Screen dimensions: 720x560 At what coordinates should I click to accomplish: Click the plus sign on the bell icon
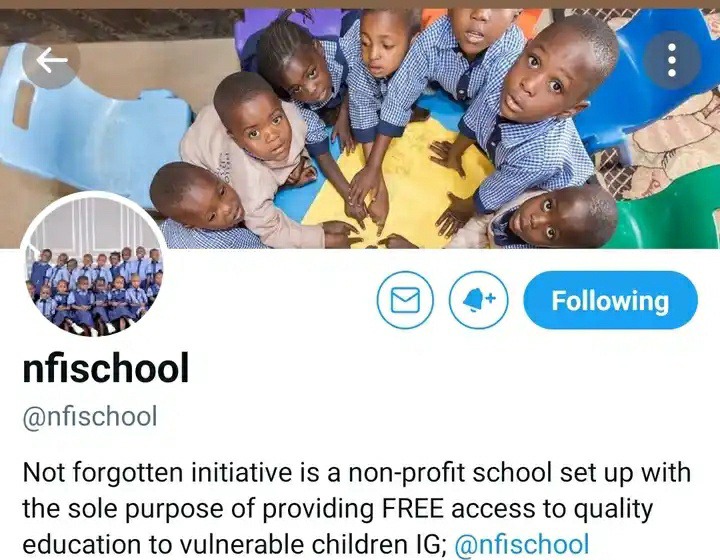tap(491, 297)
